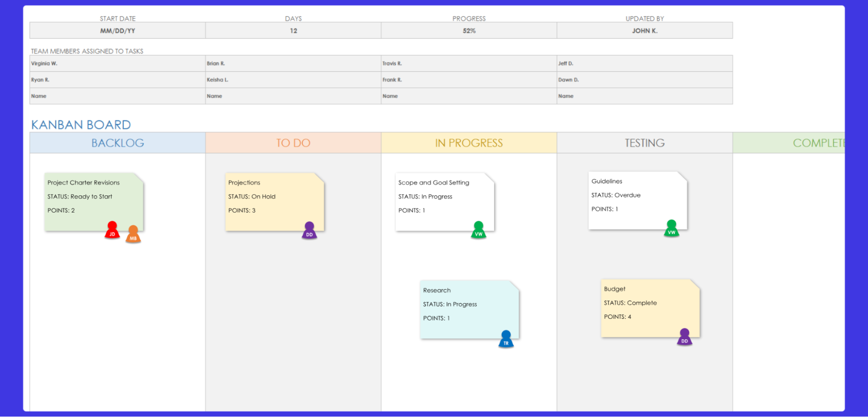Screen dimensions: 868x417
Task: Click 'STATUS: On Hold' text
Action: 252,197
